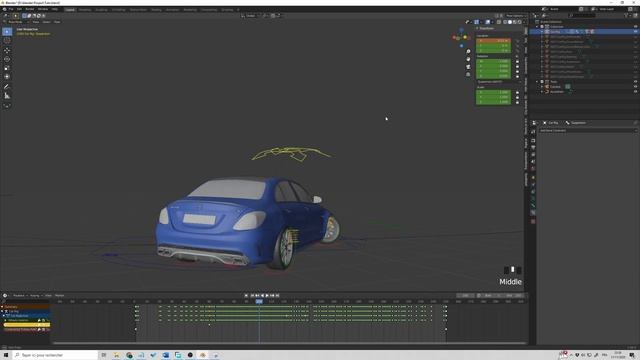Select the Measure ruler tool
The height and width of the screenshot is (360, 640).
(x=7, y=96)
